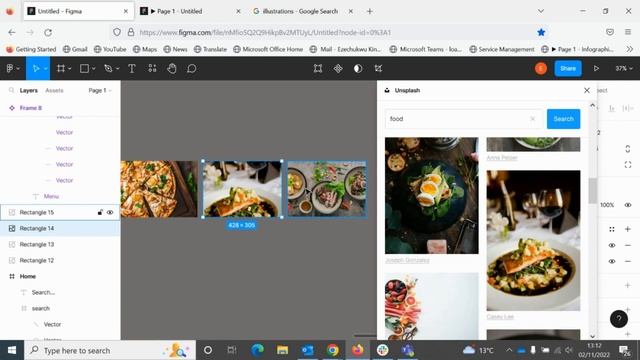The height and width of the screenshot is (360, 640).
Task: Expand the Pen tool dropdown arrow
Action: [118, 69]
